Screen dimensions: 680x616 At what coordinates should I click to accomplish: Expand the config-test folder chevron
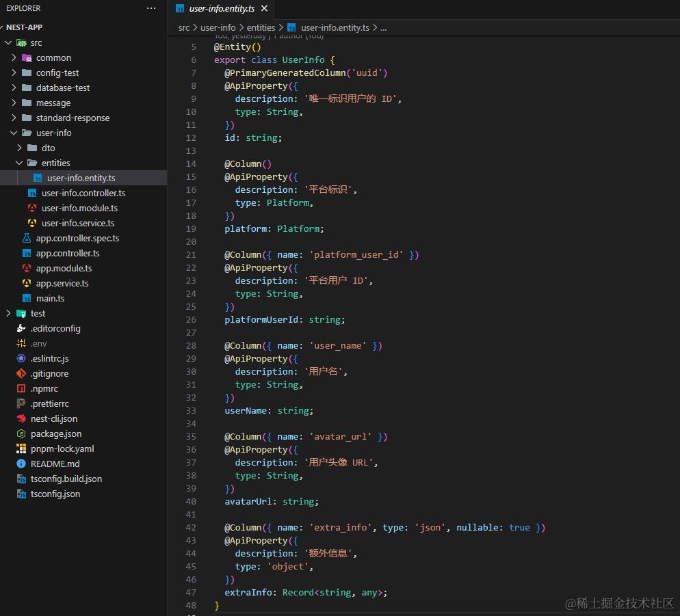(14, 72)
